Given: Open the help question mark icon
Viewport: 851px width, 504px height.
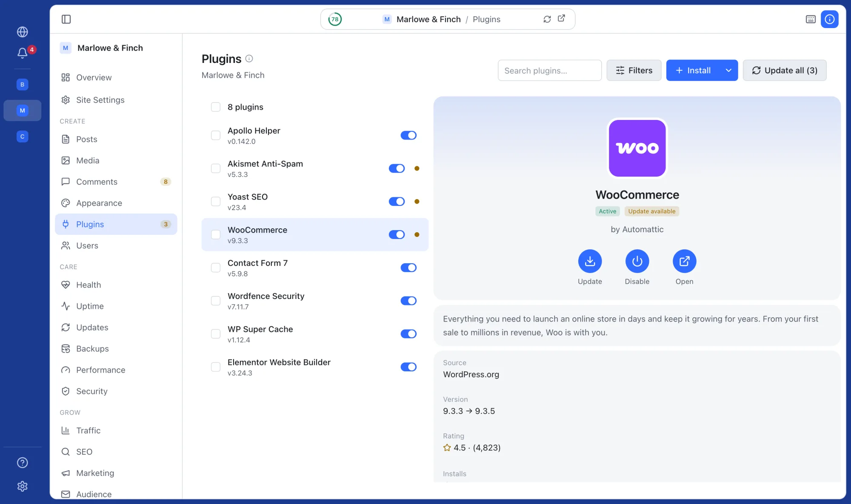Looking at the screenshot, I should pos(23,463).
